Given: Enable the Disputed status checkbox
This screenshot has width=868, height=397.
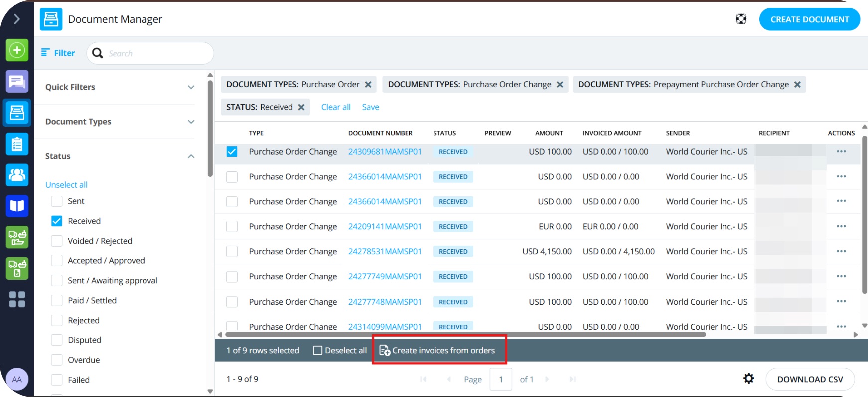Looking at the screenshot, I should pos(57,340).
